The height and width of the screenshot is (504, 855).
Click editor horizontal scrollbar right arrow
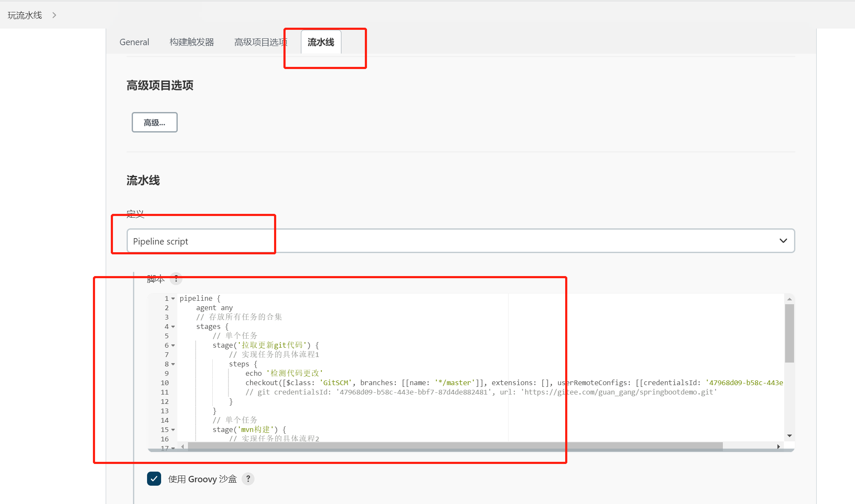click(778, 446)
